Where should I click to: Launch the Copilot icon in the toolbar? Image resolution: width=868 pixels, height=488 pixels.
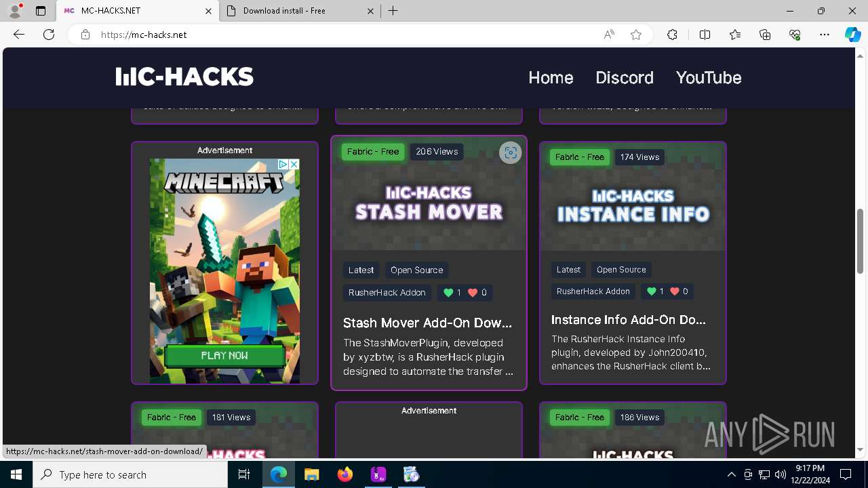(852, 35)
